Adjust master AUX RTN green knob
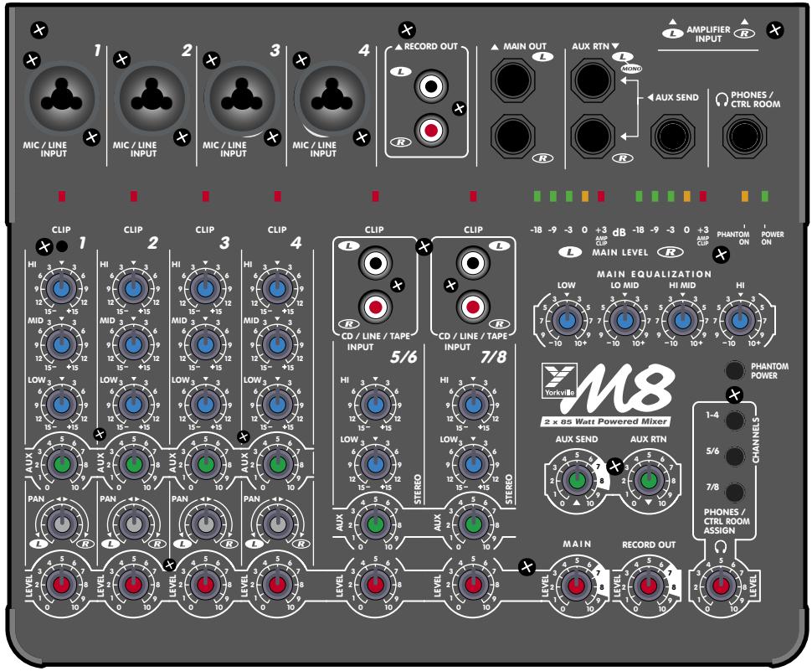Screen dimensions: 812x671 point(649,480)
